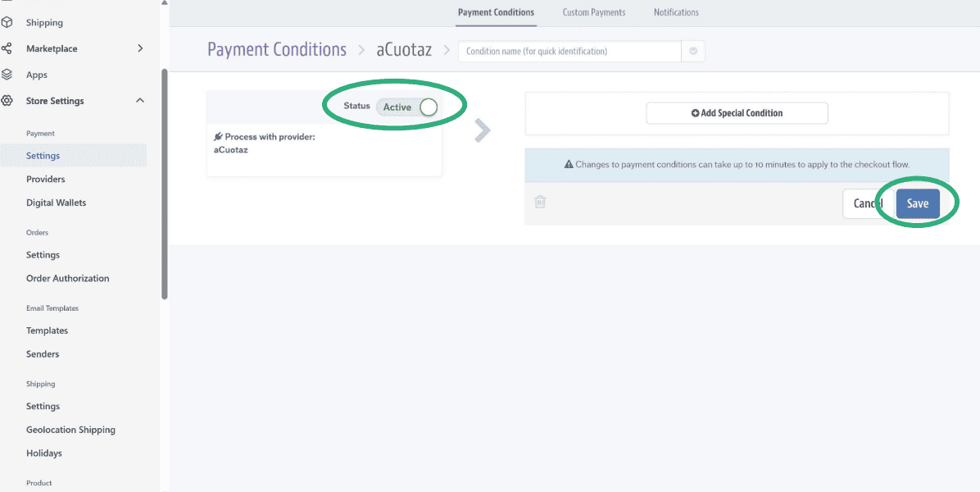Switch the Active status off
The height and width of the screenshot is (492, 980).
point(427,107)
